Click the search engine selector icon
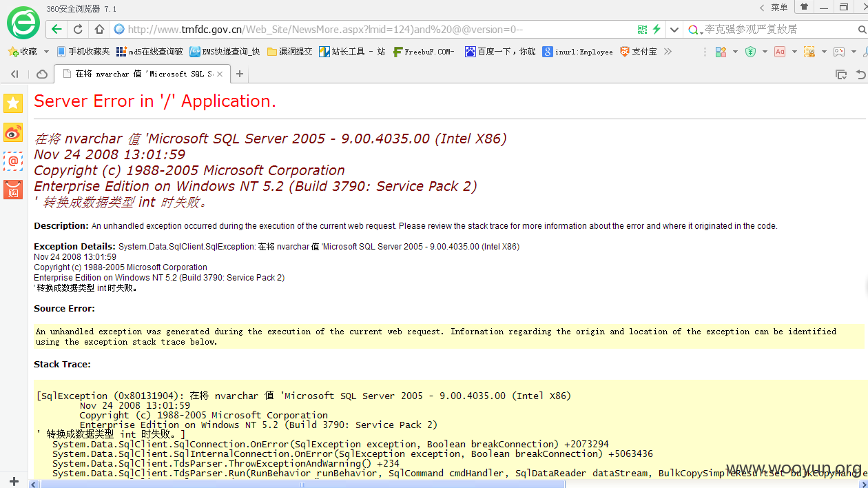This screenshot has height=488, width=868. click(x=694, y=30)
